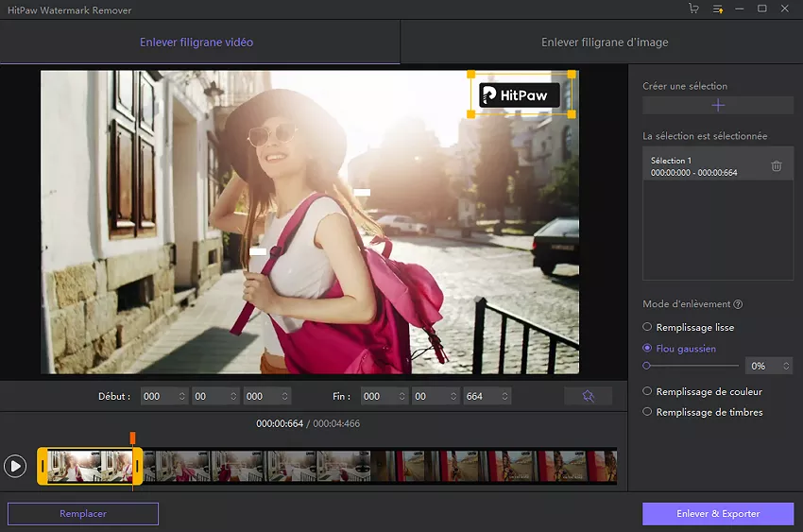This screenshot has width=803, height=532.
Task: Click the left yellow trim handle on timeline
Action: coord(43,466)
